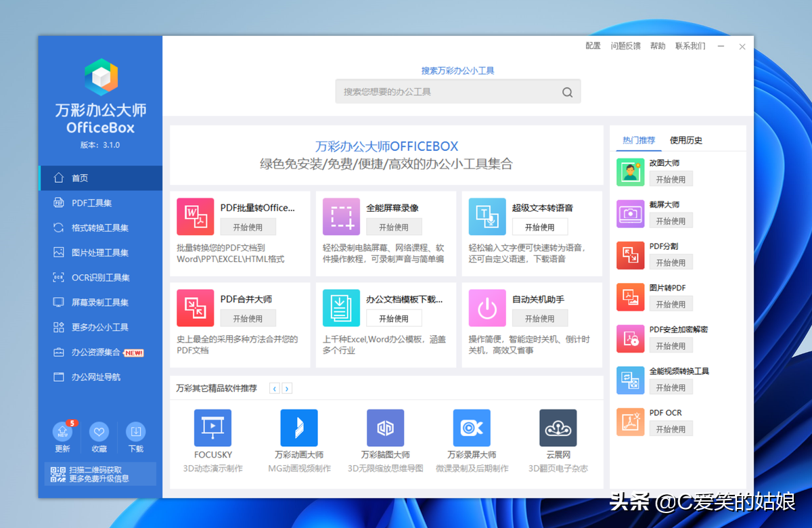Click 开始使用 for PDF分割
Image resolution: width=812 pixels, height=528 pixels.
click(671, 263)
